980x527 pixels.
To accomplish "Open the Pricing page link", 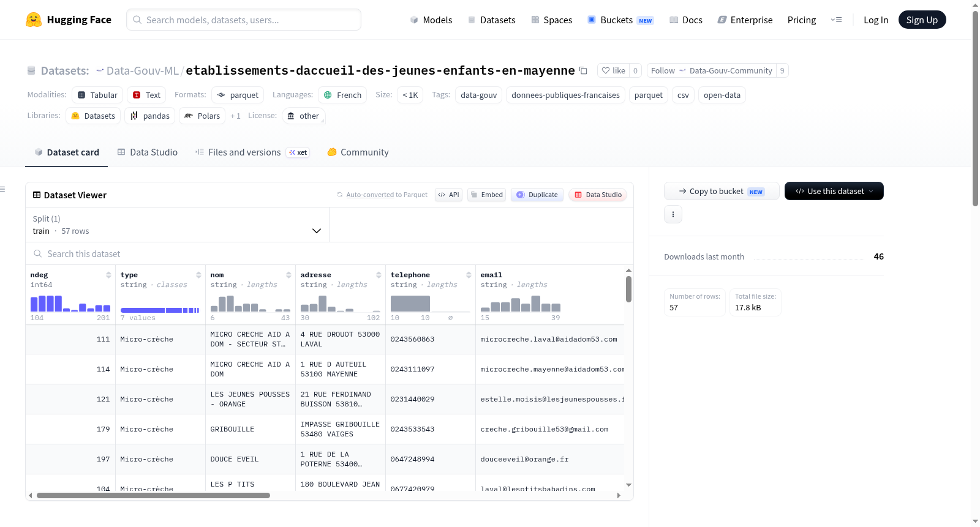I will [x=802, y=20].
